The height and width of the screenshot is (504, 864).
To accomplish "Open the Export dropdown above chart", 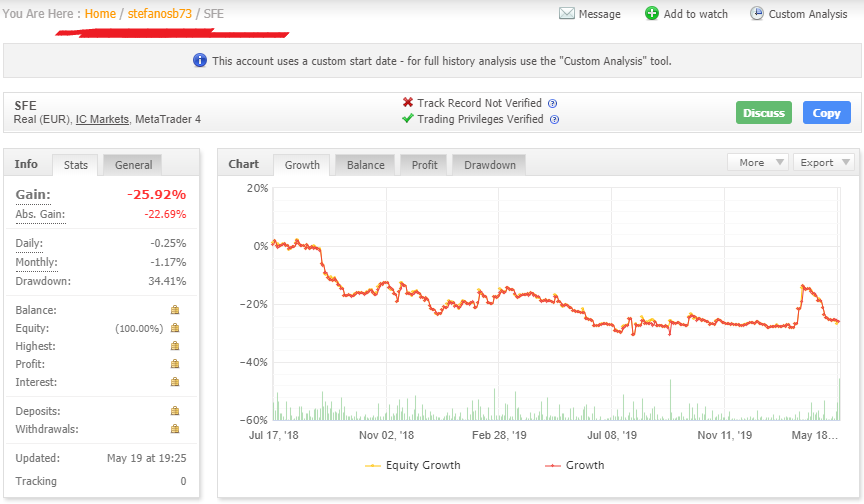I will click(823, 162).
